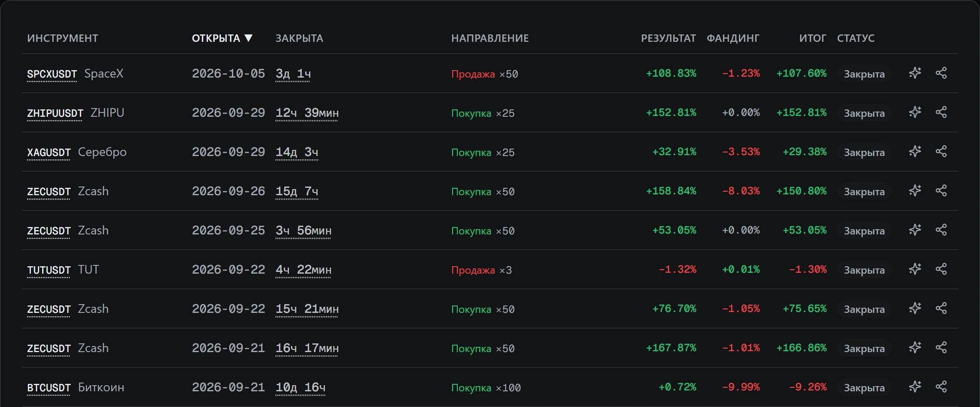Click the sparkle icon in the 2026-09-26 ZECUSDT row
Image resolution: width=980 pixels, height=407 pixels.
tap(915, 191)
